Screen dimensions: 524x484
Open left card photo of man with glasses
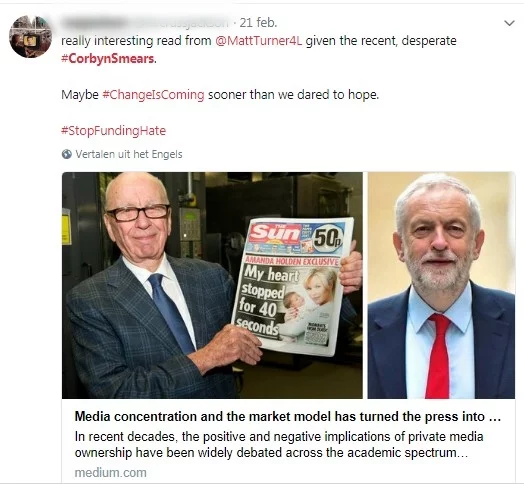coord(212,285)
